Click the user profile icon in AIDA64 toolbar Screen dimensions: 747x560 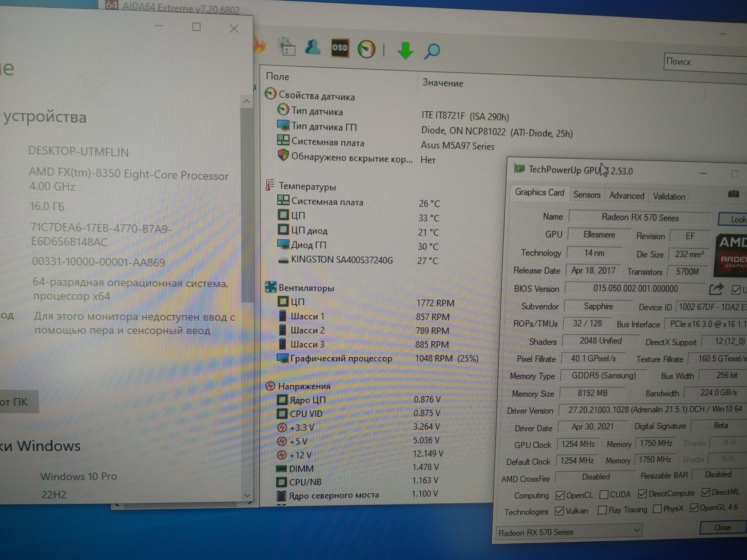pos(313,47)
